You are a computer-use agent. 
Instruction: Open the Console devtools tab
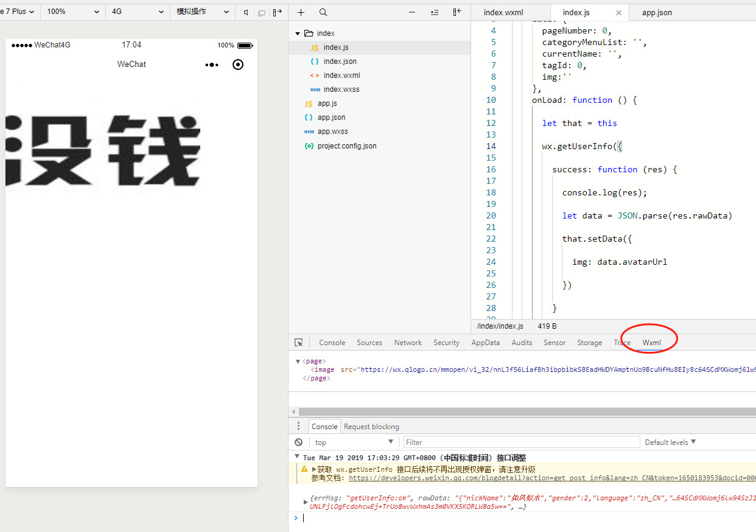pos(332,343)
